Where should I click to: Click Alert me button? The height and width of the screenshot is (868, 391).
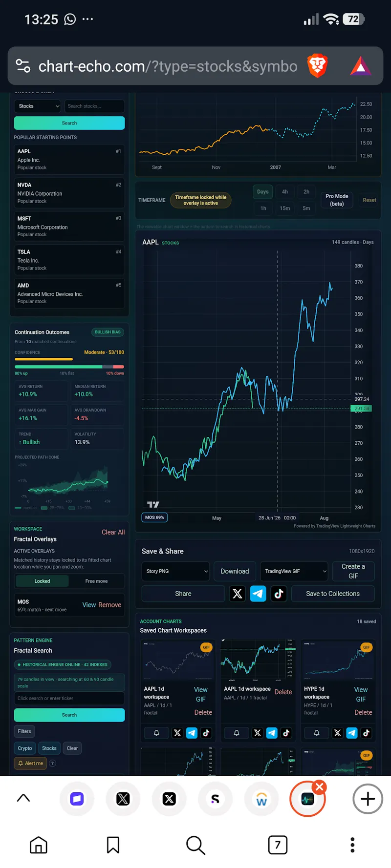pyautogui.click(x=30, y=763)
